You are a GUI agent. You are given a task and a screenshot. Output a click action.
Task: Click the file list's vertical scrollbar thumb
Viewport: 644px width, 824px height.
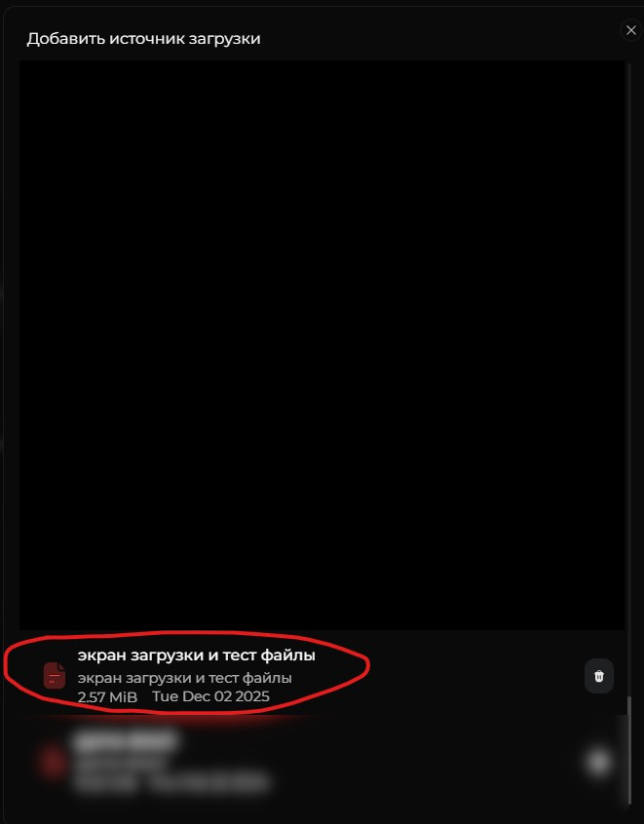629,752
